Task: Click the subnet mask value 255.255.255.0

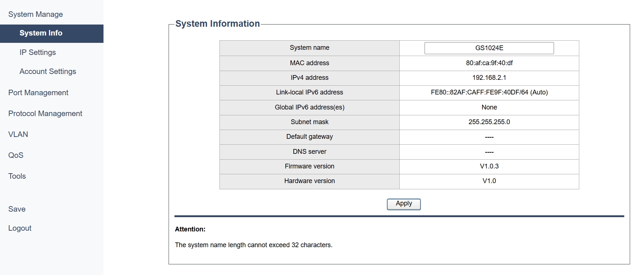Action: pyautogui.click(x=489, y=122)
